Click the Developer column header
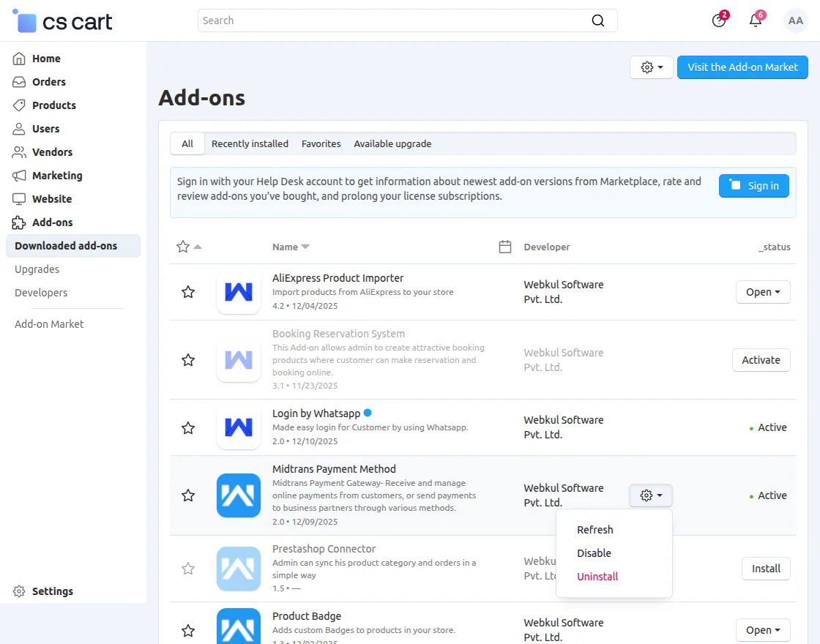Image resolution: width=820 pixels, height=644 pixels. pyautogui.click(x=546, y=247)
